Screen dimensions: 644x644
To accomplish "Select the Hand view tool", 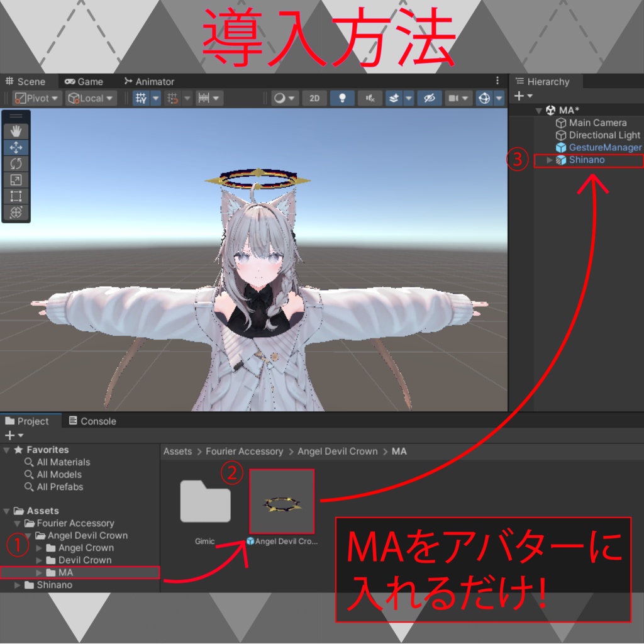I will pos(16,131).
